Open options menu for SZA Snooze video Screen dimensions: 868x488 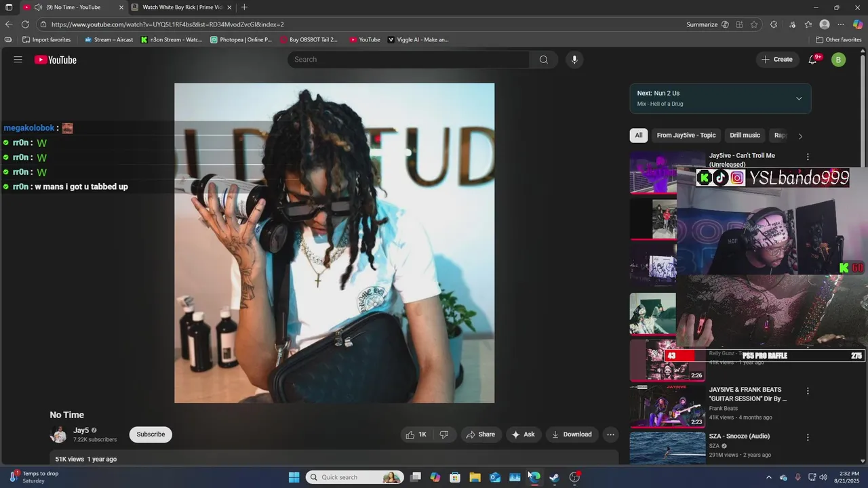[808, 438]
